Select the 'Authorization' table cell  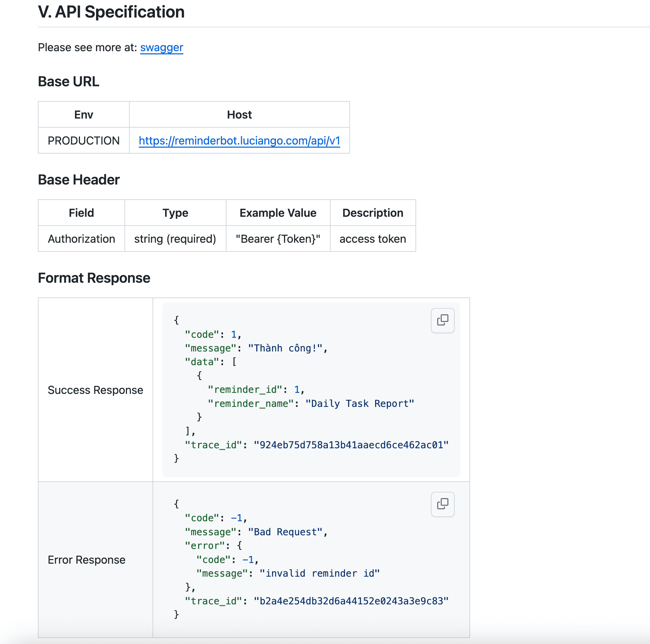[x=81, y=239]
